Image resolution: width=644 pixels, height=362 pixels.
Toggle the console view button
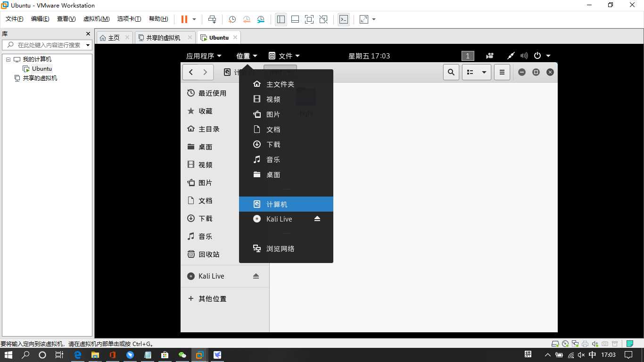coord(344,19)
